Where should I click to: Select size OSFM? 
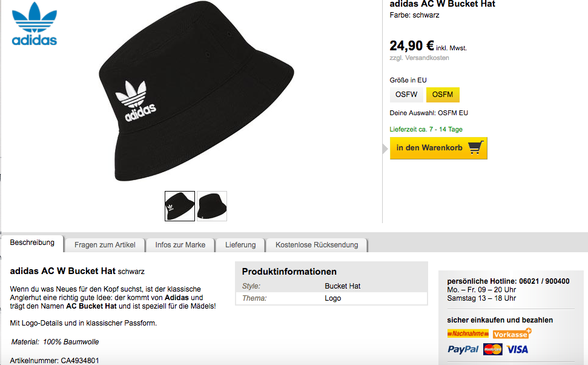coord(443,95)
